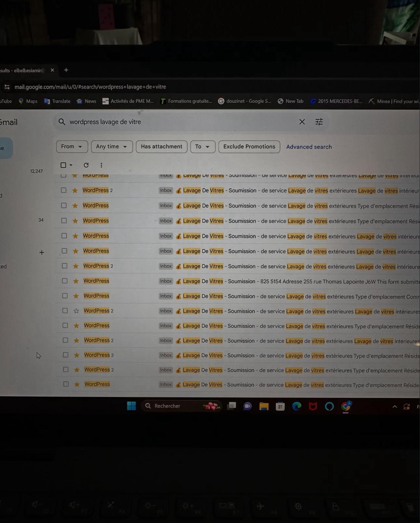The width and height of the screenshot is (420, 523).
Task: Open the New Tab bookmark
Action: pos(290,101)
